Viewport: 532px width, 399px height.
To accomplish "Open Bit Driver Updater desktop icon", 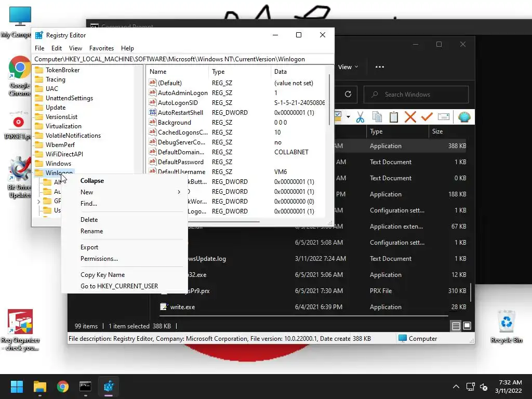I will coord(19,177).
